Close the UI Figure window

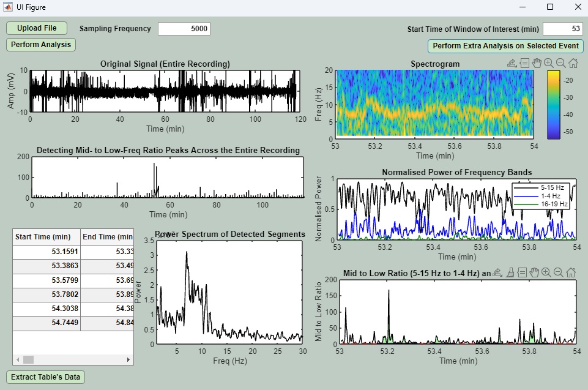click(578, 7)
